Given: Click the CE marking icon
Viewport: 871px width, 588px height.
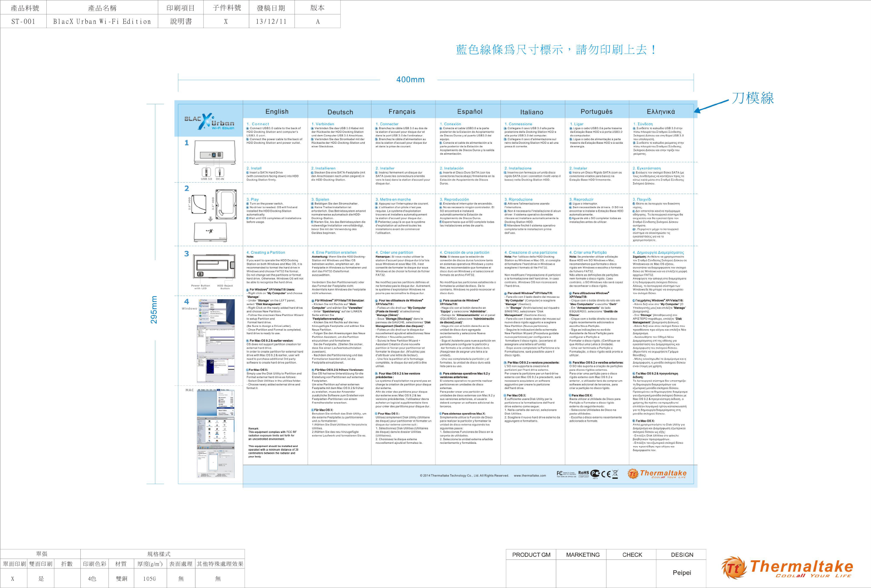Looking at the screenshot, I should coord(606,474).
